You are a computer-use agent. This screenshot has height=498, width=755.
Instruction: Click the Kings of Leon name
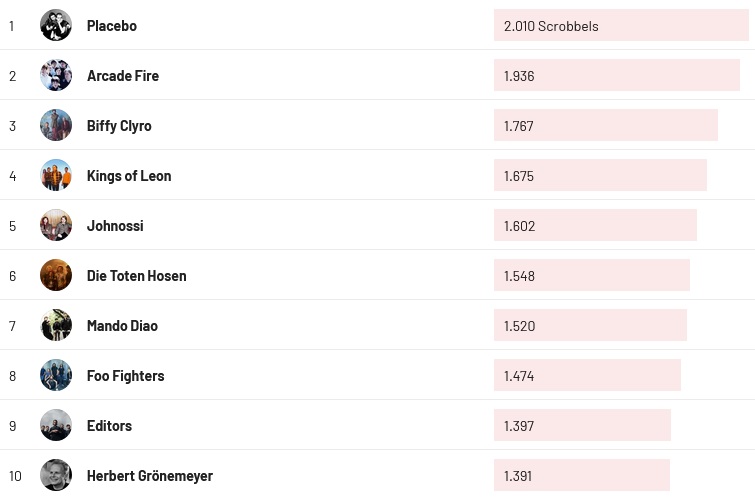[129, 176]
